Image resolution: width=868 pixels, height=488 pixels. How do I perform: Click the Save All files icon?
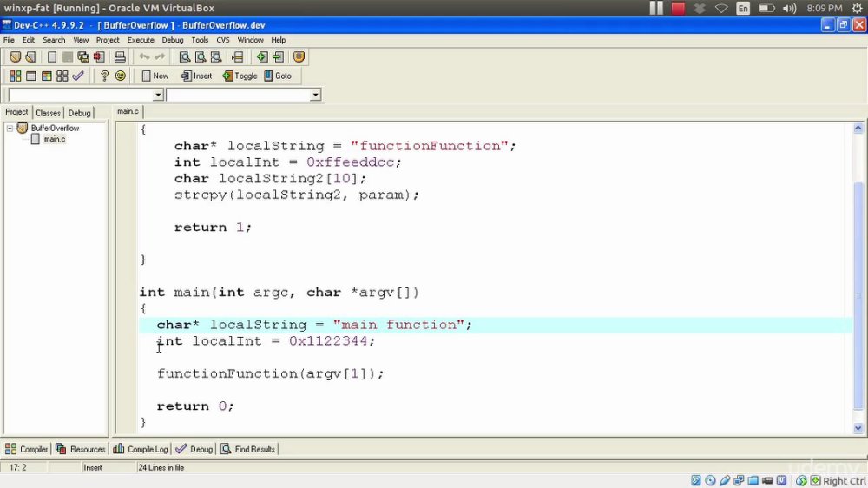click(x=83, y=56)
